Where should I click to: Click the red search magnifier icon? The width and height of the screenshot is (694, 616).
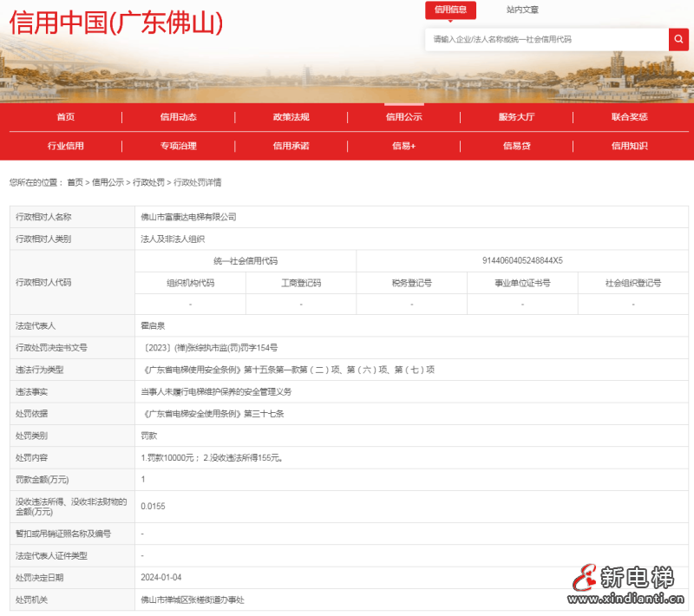click(678, 39)
